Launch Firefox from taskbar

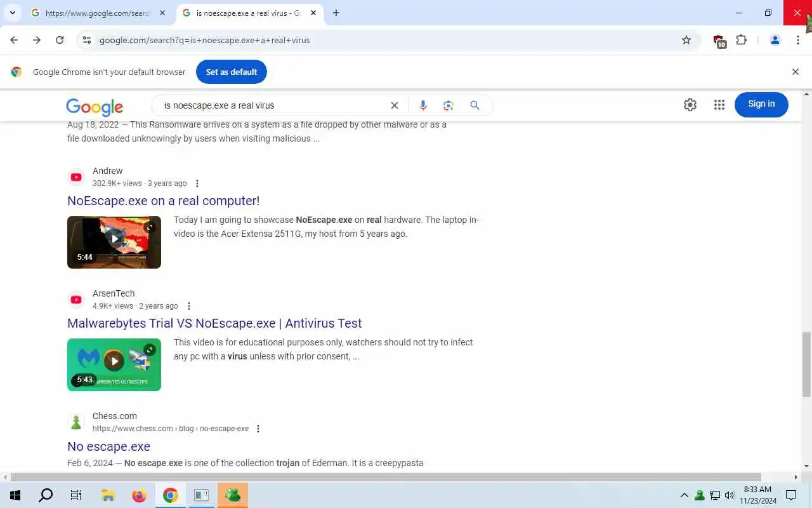click(x=139, y=495)
